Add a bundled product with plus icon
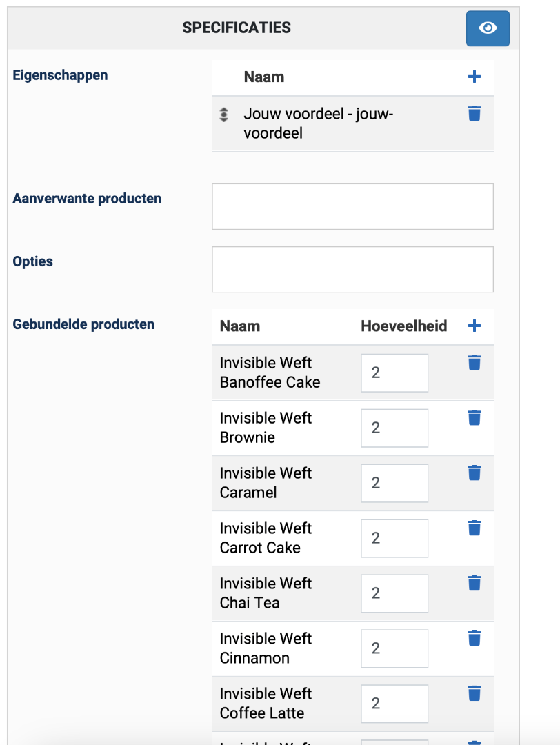The height and width of the screenshot is (745, 560). (474, 326)
